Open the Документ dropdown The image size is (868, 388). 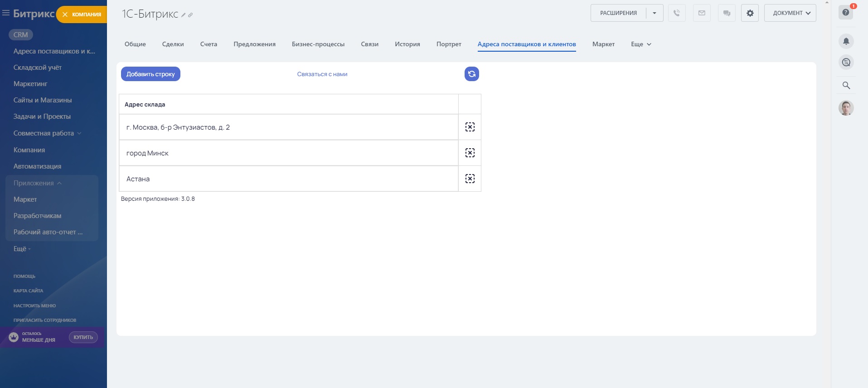click(790, 13)
